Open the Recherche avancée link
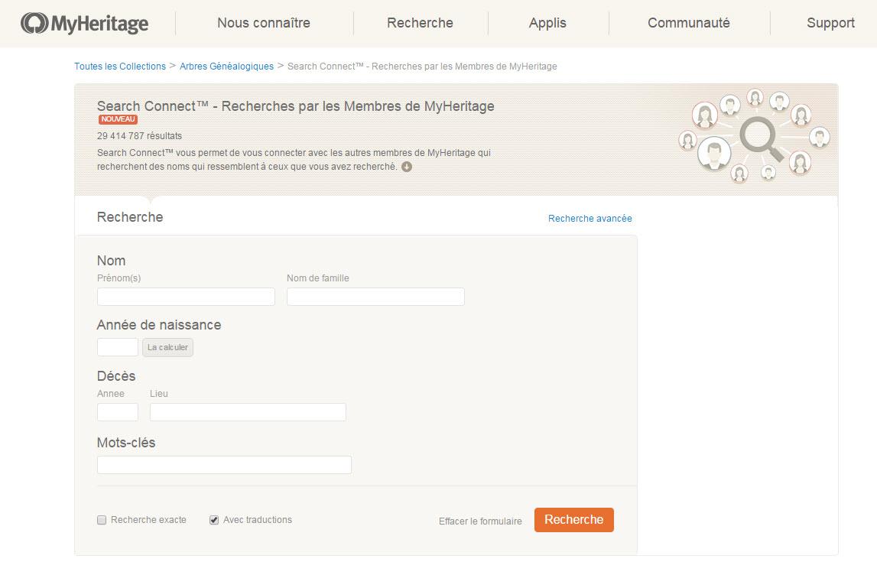The image size is (877, 588). coord(590,218)
